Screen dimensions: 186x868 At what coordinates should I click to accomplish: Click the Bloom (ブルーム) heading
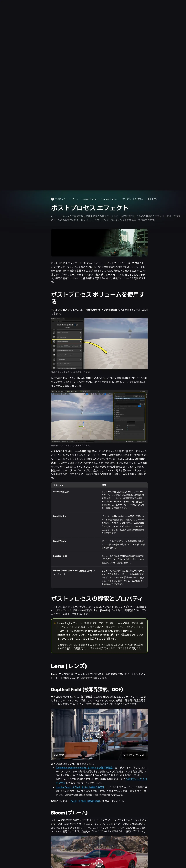(69, 813)
